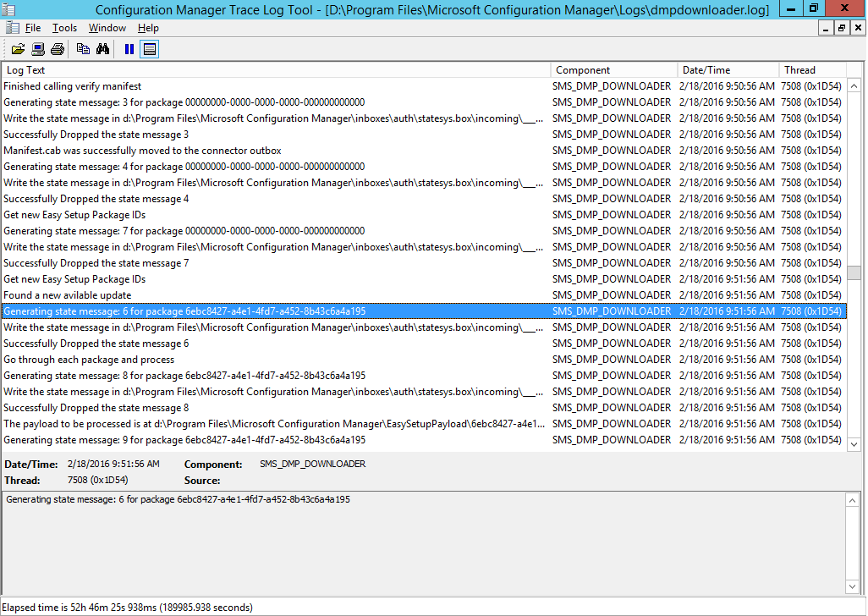Select 'The payload to be processed' log row
The width and height of the screenshot is (868, 616).
(424, 423)
